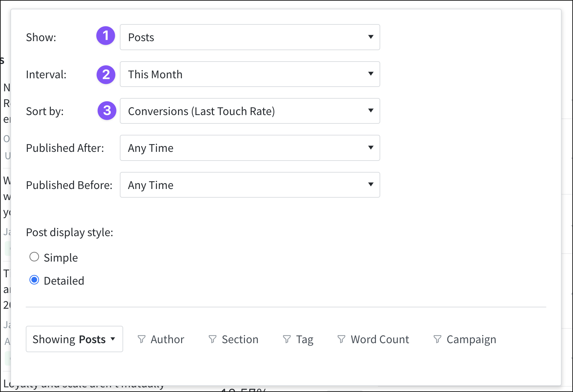
Task: Open the Published After dropdown
Action: [x=250, y=148]
